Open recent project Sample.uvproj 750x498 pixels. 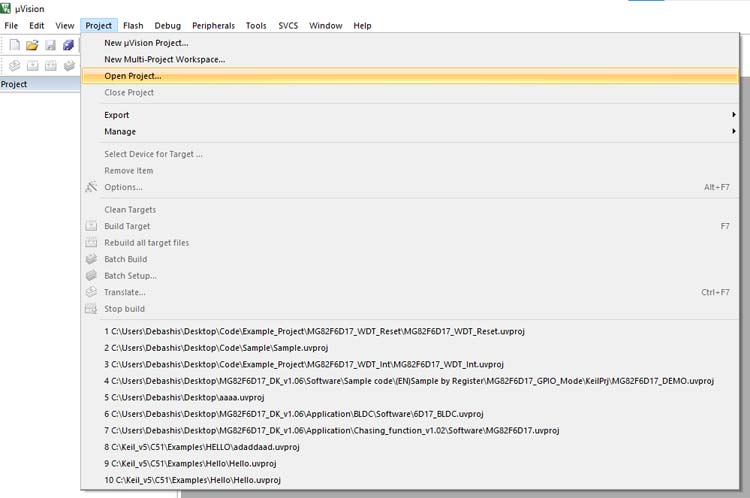[410, 348]
